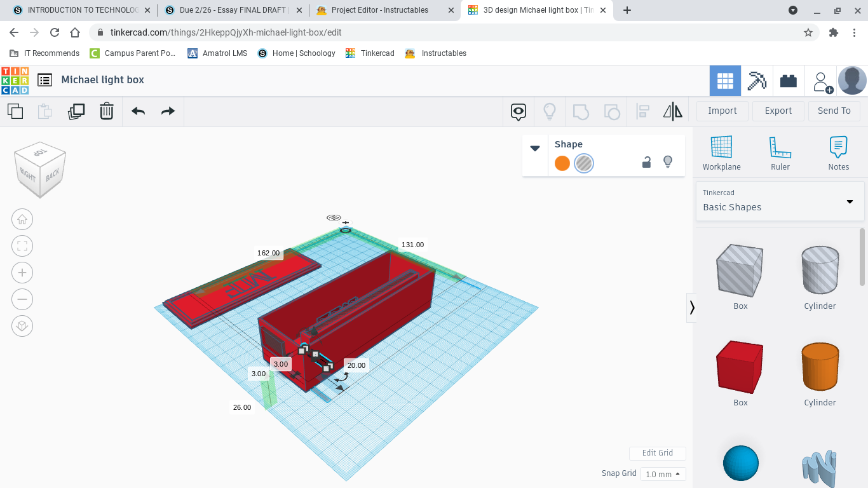Open the Chrome extensions puzzle icon

click(x=834, y=32)
